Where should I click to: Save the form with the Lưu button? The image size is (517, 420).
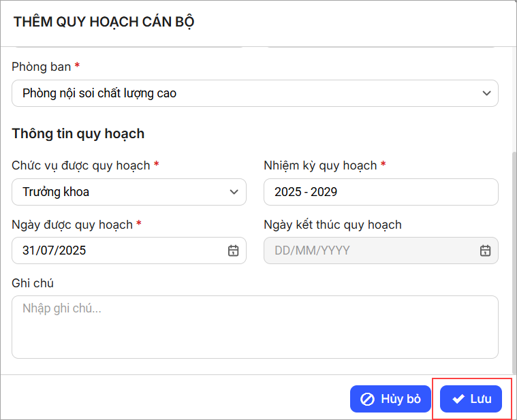[471, 399]
